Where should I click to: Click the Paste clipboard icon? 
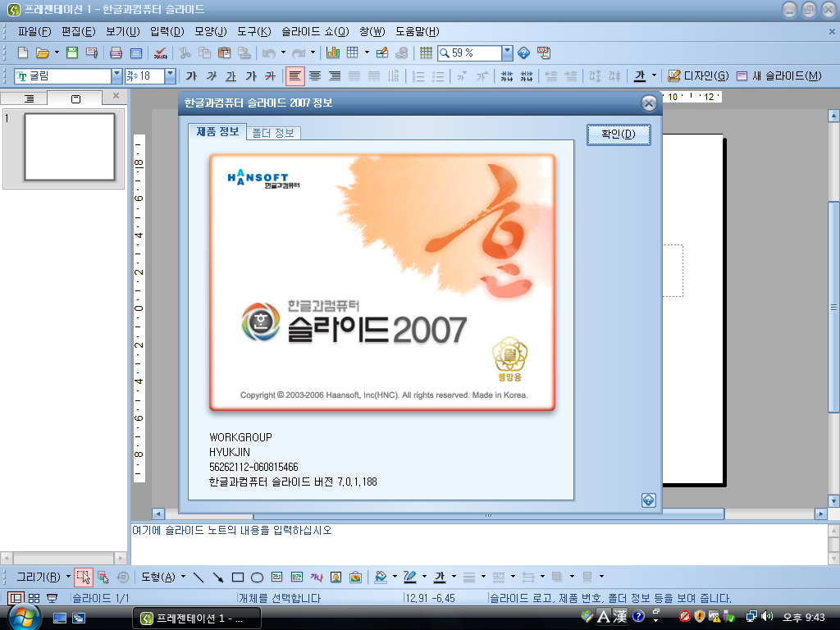click(225, 52)
